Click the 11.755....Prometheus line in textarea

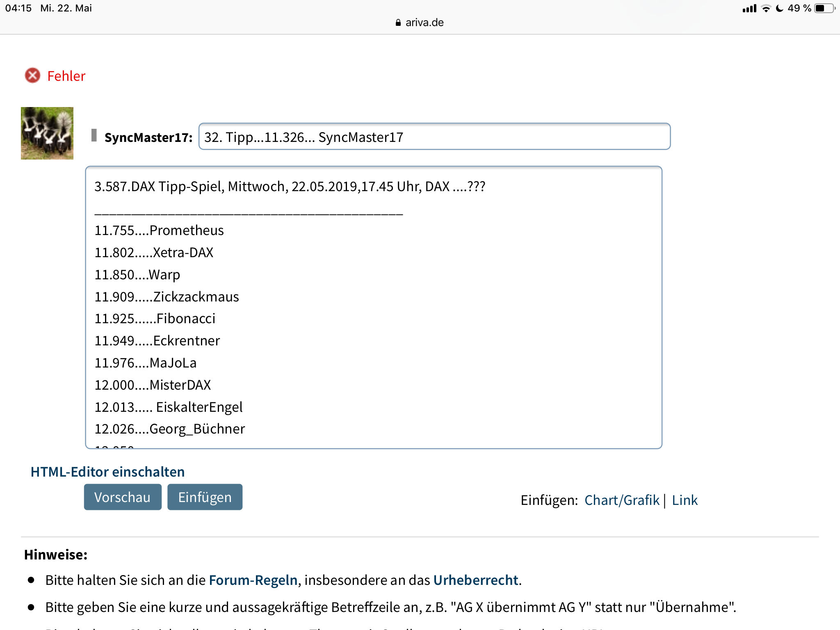(x=159, y=231)
